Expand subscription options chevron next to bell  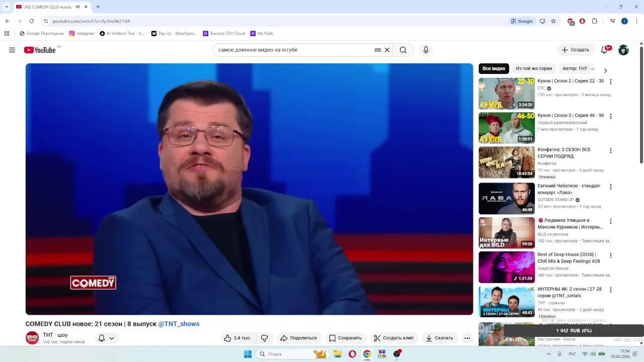pos(112,338)
